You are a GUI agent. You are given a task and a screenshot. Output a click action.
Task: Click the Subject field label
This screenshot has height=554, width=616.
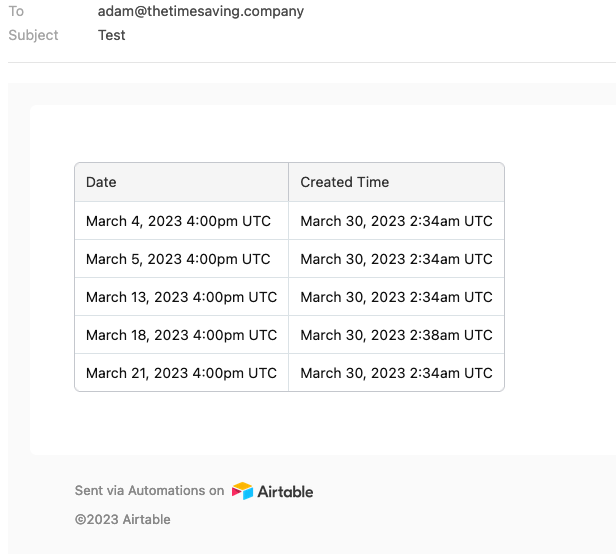33,35
